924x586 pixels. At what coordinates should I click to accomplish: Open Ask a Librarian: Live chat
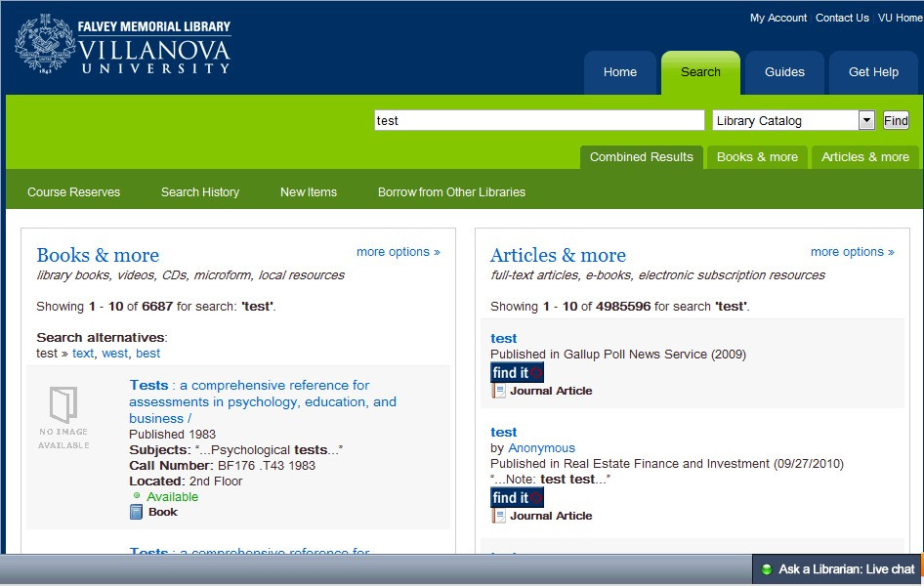(837, 569)
